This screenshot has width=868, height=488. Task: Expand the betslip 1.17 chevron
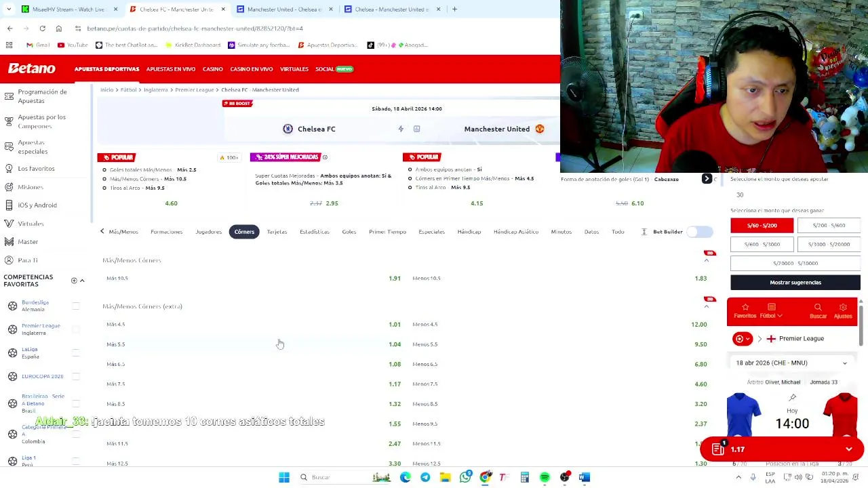[848, 449]
